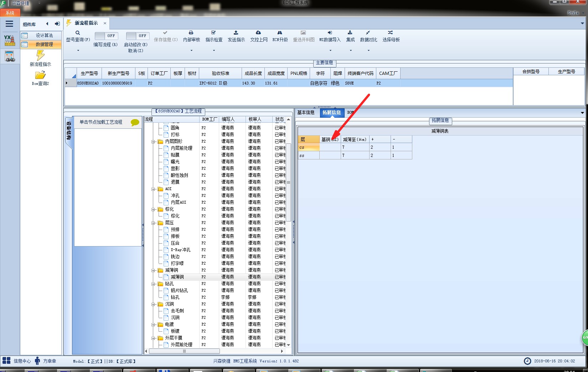The image size is (588, 372).
Task: Select the 铝片钻孔 process node
Action: tap(179, 291)
